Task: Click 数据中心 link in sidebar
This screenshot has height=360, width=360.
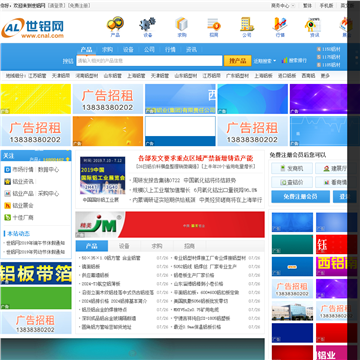Action: pos(48,170)
